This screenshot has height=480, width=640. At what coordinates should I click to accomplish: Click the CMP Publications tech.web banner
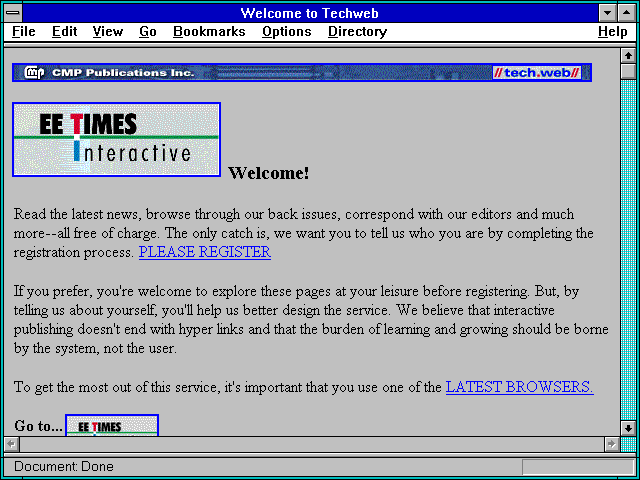point(302,73)
